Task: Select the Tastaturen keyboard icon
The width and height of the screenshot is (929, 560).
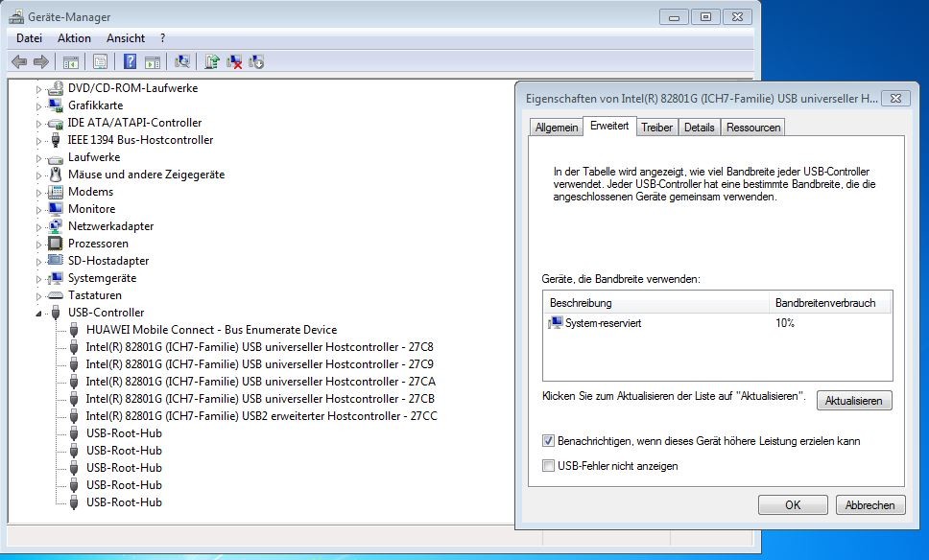Action: pos(56,294)
